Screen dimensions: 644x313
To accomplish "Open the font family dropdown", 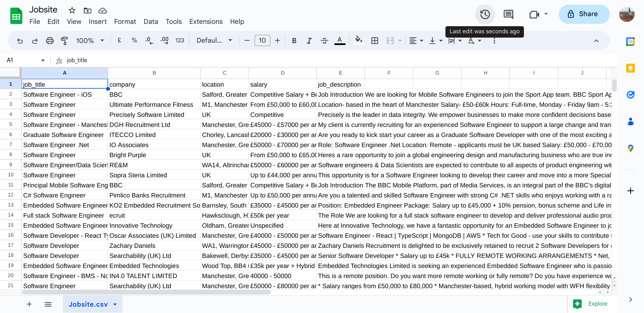I will [x=215, y=40].
